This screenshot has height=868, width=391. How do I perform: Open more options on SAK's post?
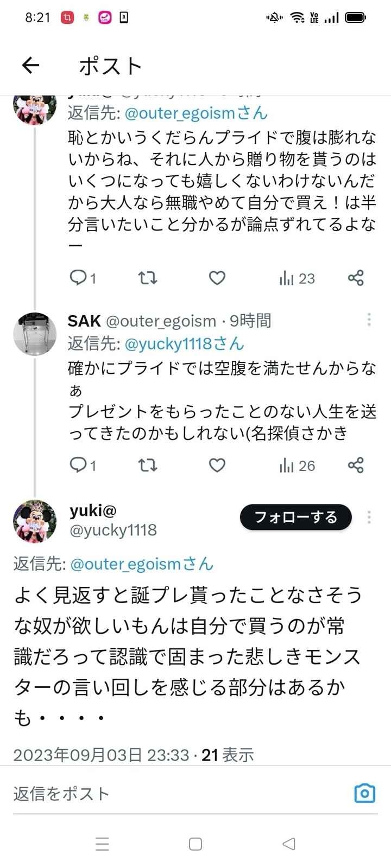pyautogui.click(x=369, y=320)
